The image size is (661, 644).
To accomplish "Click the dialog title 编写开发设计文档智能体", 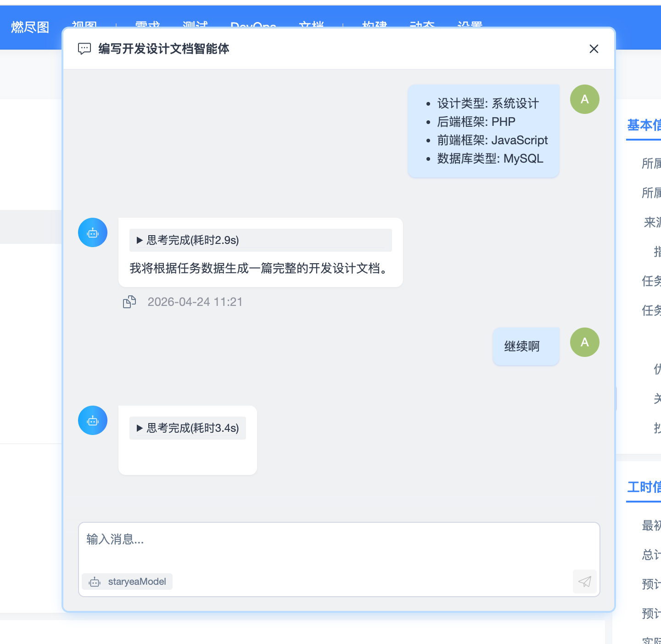I will click(x=164, y=49).
